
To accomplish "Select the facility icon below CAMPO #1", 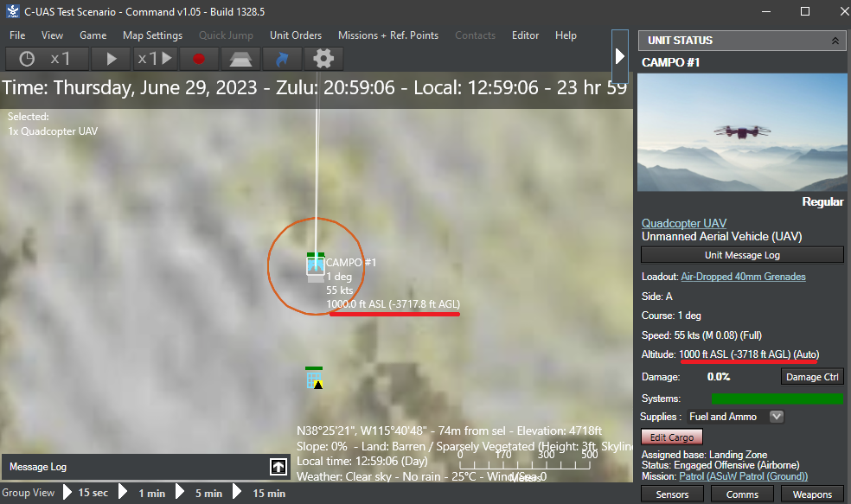I will click(x=314, y=378).
